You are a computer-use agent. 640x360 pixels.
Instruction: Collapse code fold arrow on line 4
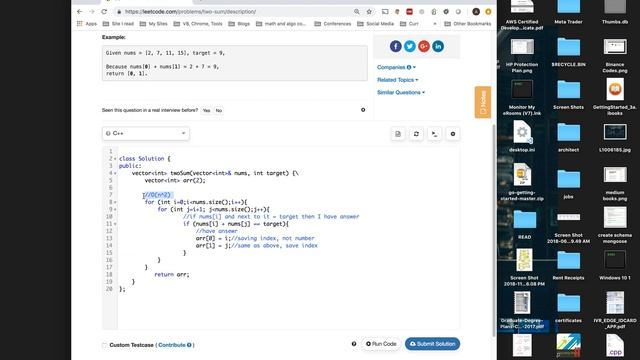(x=115, y=173)
